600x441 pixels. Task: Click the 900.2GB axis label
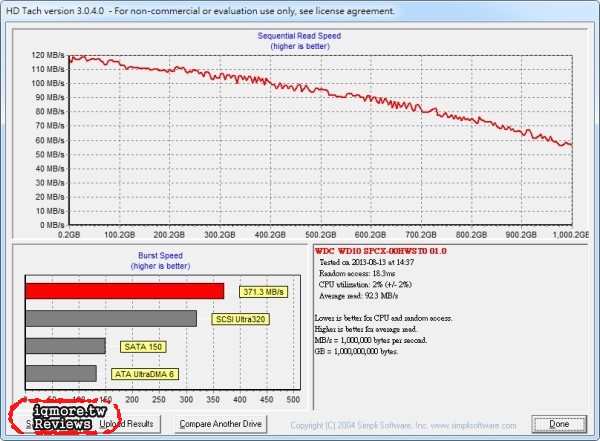click(x=521, y=235)
